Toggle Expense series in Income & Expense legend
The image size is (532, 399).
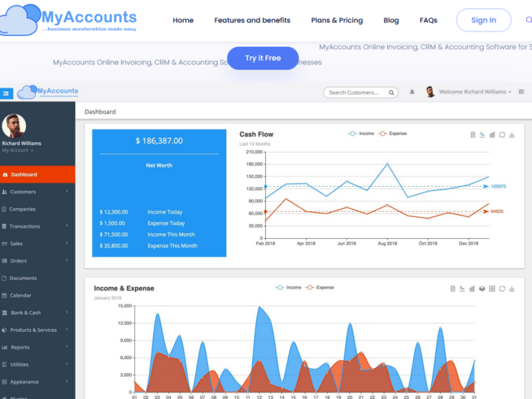(x=320, y=287)
